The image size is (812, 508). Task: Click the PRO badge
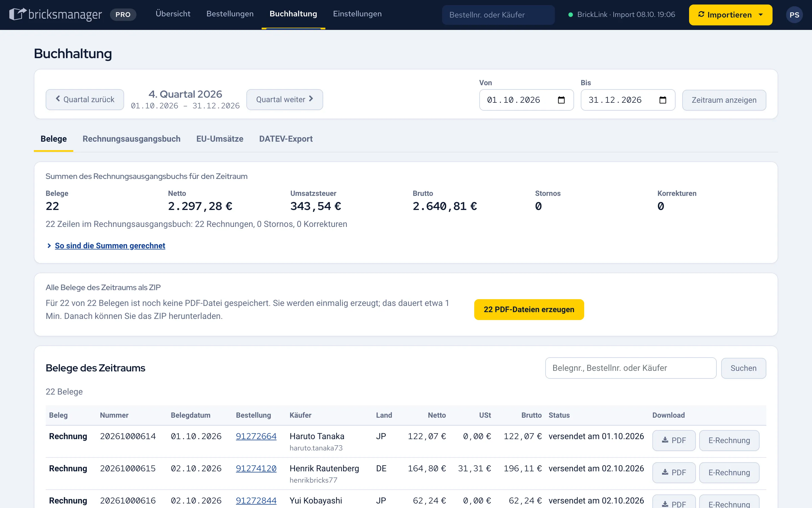pos(123,14)
